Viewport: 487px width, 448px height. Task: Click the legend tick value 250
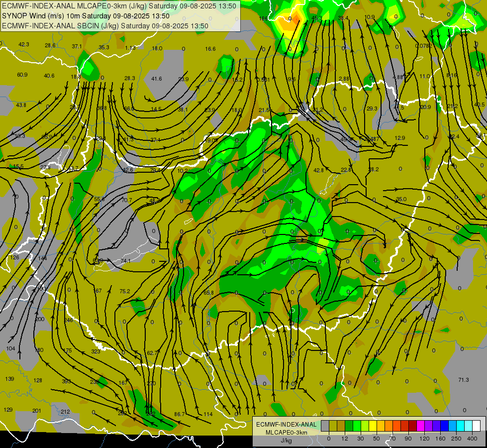(456, 439)
